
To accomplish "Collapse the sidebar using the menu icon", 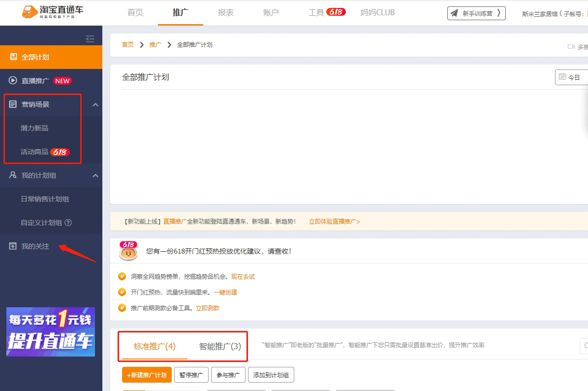I will [x=90, y=39].
